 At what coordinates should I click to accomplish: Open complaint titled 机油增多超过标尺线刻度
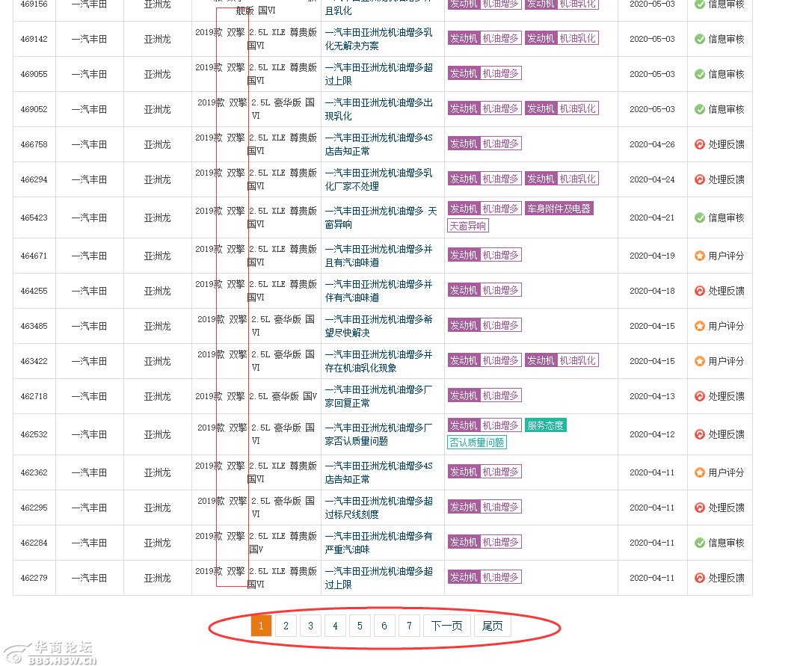(x=378, y=508)
